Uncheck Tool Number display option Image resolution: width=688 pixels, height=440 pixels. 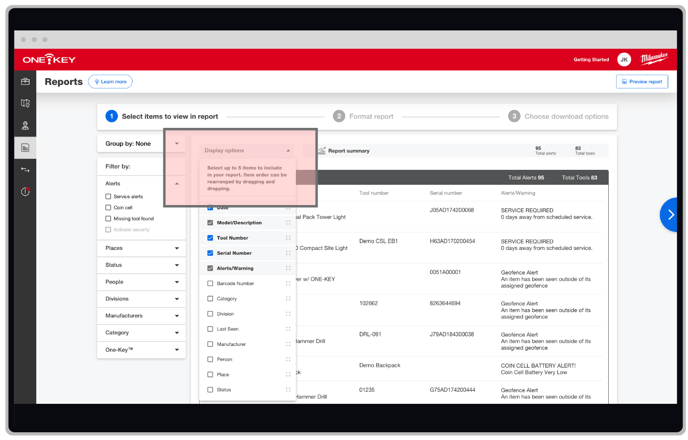[x=210, y=238]
